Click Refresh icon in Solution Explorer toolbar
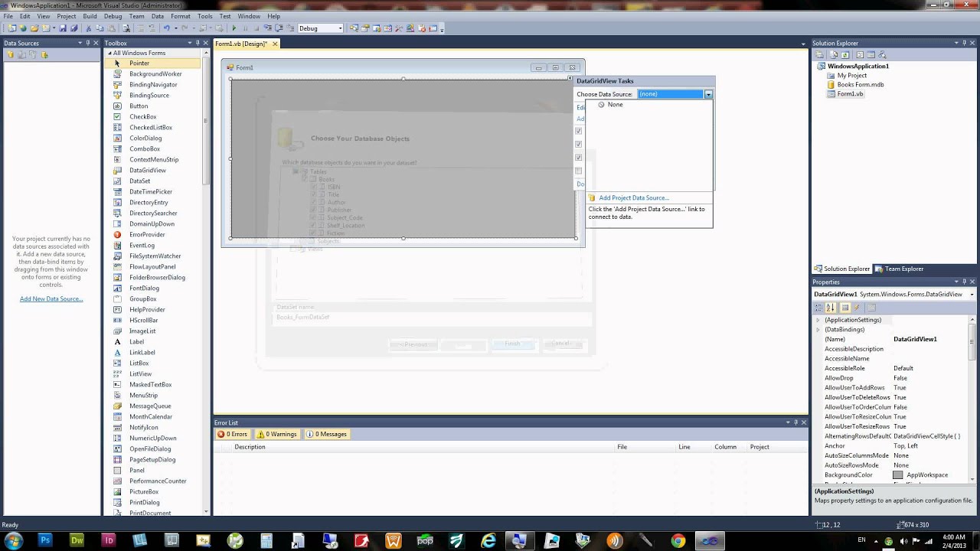The width and height of the screenshot is (980, 551). (x=845, y=55)
